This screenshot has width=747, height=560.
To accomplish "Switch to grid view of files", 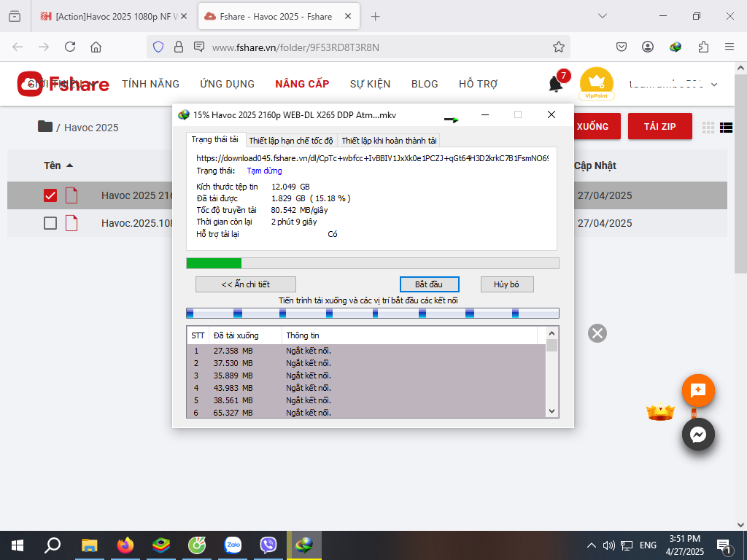I will 708,127.
